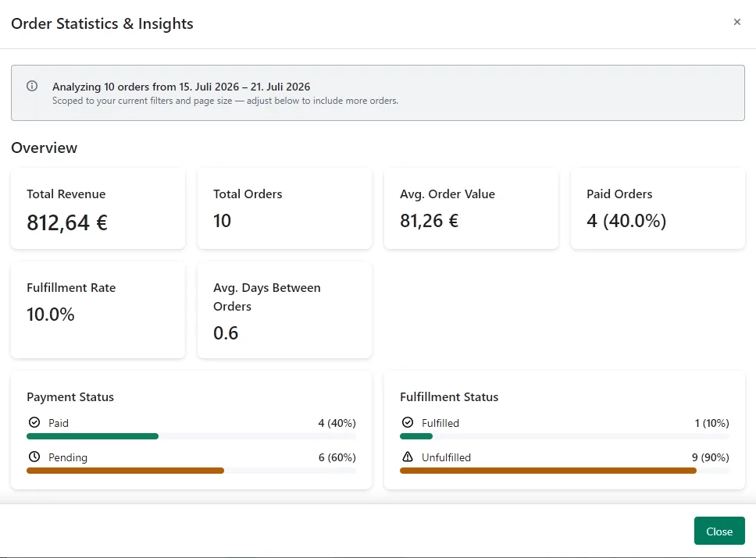Click the Paid green progress bar

click(93, 436)
